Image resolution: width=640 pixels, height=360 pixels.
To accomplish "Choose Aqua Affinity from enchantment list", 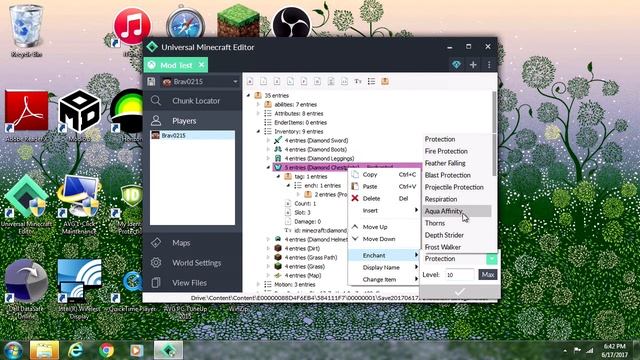I will point(456,211).
